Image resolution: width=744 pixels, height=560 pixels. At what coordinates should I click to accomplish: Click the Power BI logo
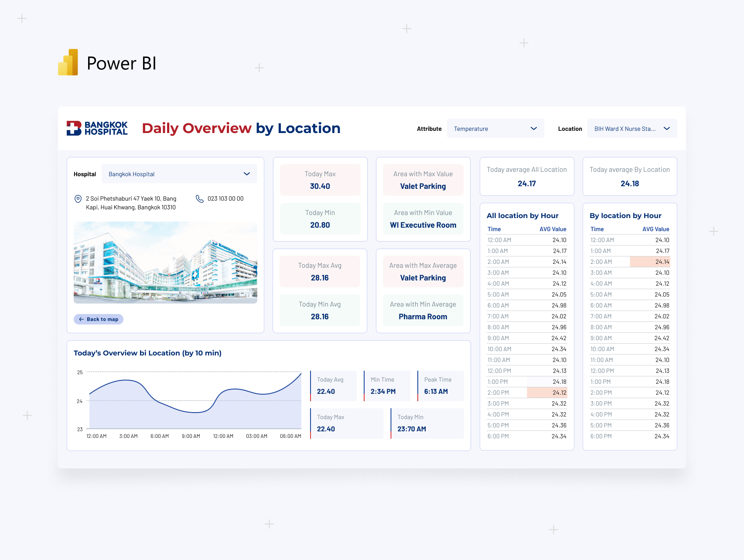[69, 62]
